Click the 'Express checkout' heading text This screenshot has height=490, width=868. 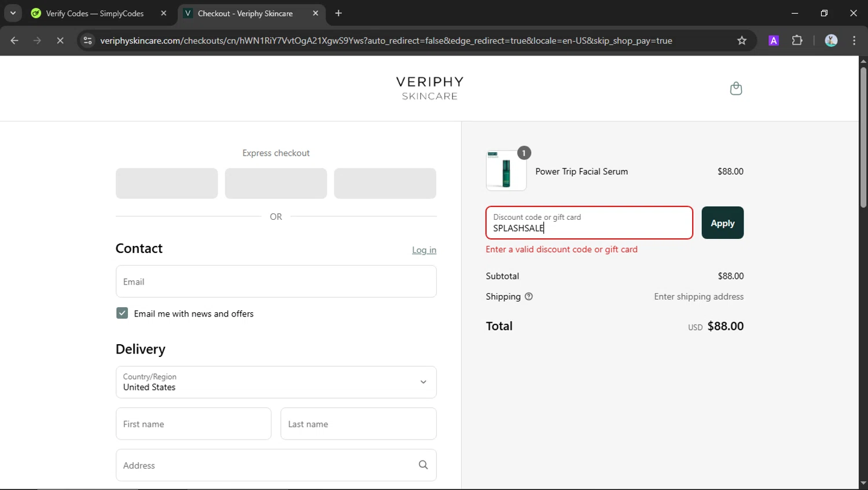(x=276, y=153)
